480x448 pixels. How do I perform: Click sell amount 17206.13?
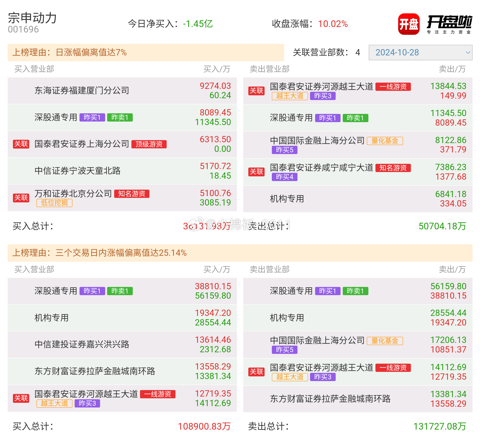coord(448,340)
